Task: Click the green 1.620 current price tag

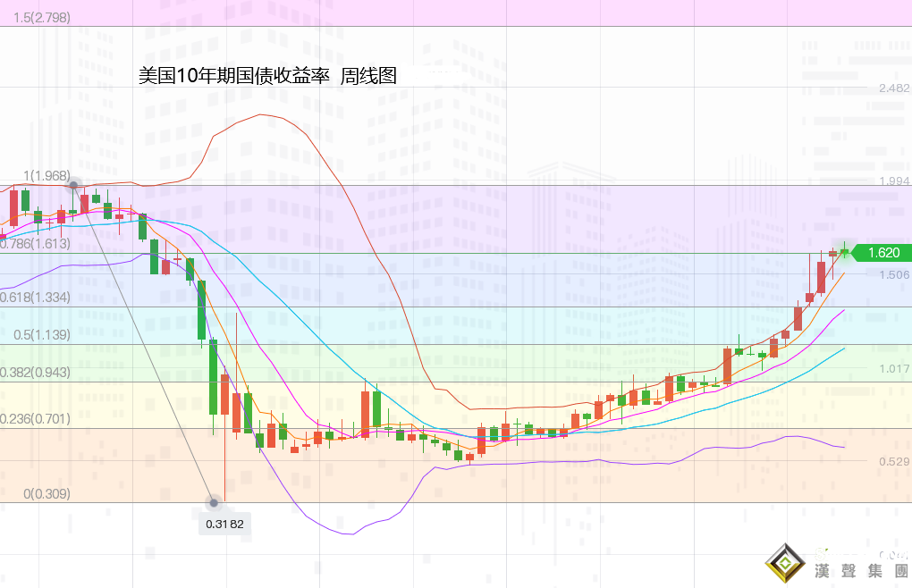Action: click(x=882, y=253)
